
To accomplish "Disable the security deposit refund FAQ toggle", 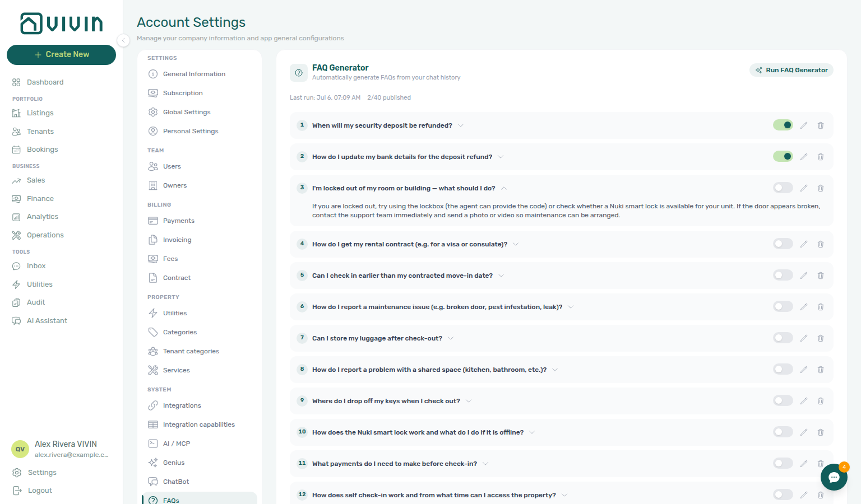I will click(x=783, y=125).
